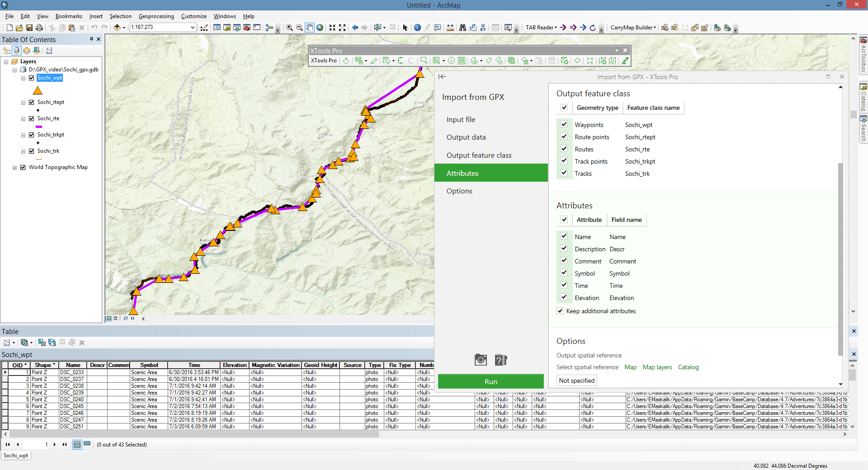Select the Zoom Out tool
This screenshot has width=868, height=470.
(x=299, y=28)
